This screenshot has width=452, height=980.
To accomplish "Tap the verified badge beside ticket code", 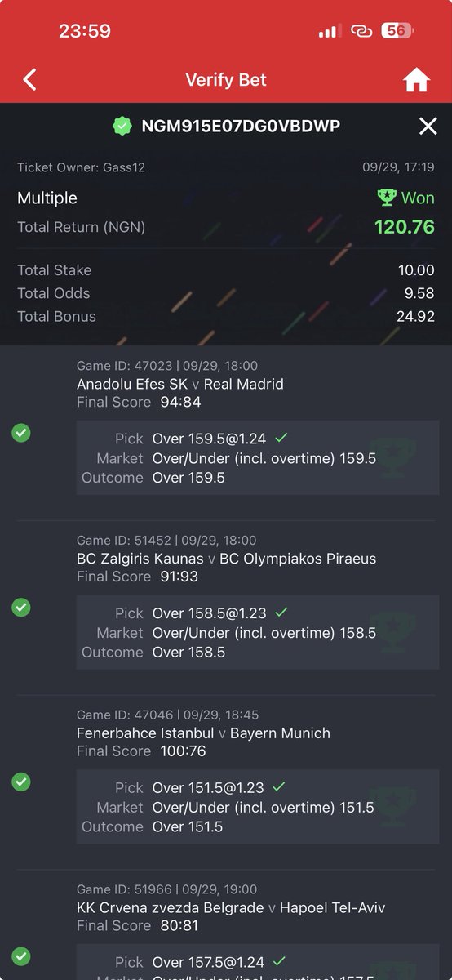I will coord(122,126).
